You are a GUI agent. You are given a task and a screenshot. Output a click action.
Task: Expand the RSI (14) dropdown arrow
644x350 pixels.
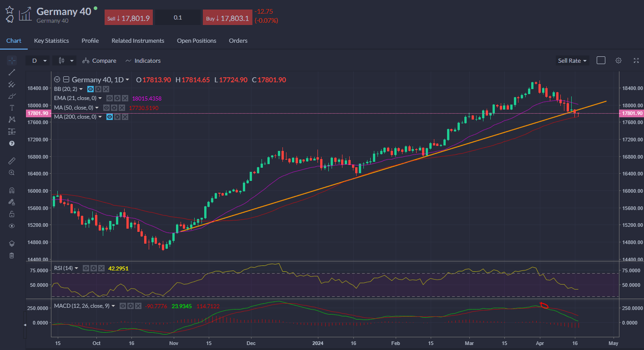(76, 268)
